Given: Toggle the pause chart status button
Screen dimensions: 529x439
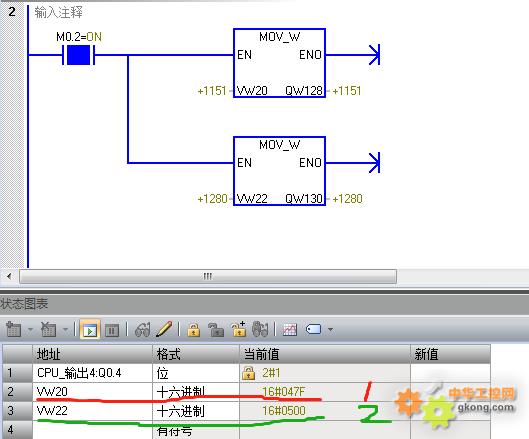Looking at the screenshot, I should [112, 330].
